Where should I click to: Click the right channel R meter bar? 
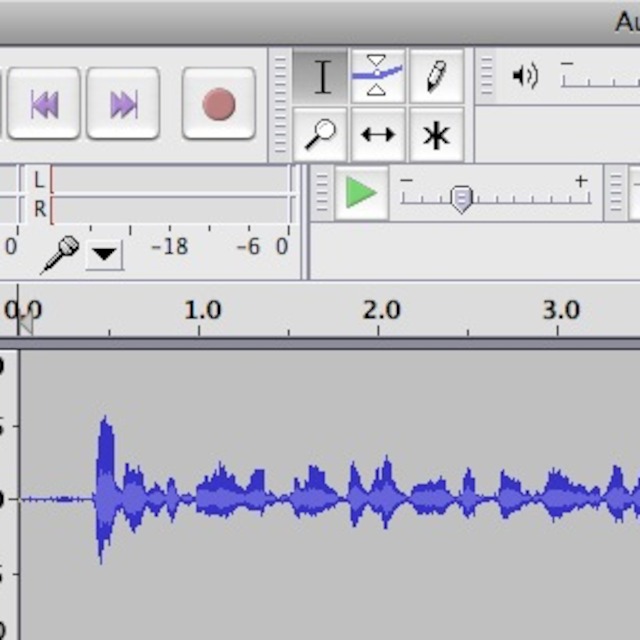click(171, 210)
